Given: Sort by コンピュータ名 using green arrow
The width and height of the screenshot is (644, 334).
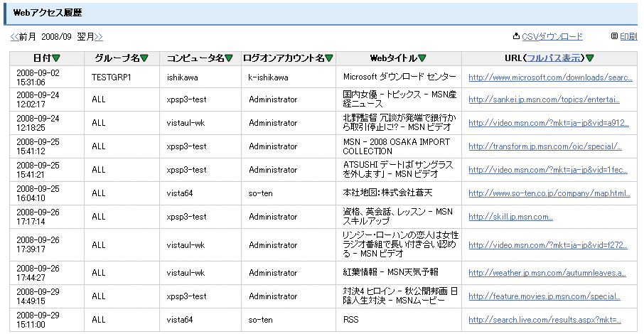Looking at the screenshot, I should (229, 58).
